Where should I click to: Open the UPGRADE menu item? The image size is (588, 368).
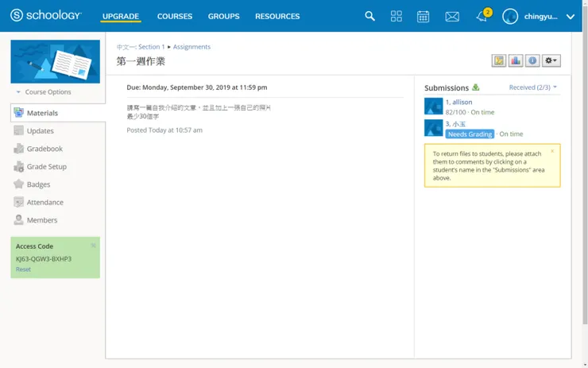pos(121,16)
